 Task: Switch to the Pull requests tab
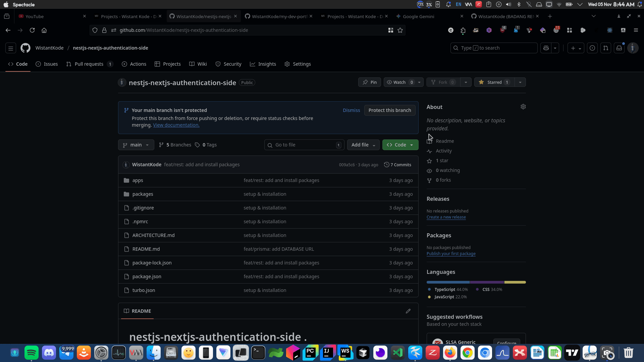tap(89, 64)
